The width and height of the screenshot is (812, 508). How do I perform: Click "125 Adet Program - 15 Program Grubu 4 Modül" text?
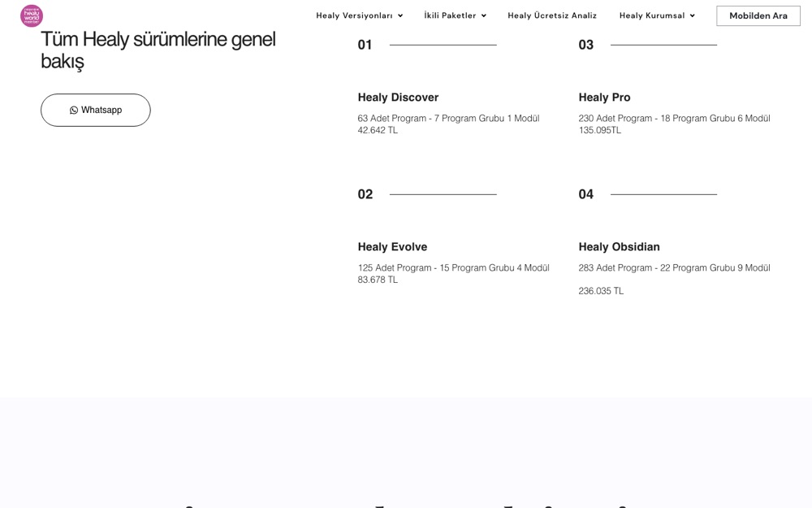click(x=453, y=267)
